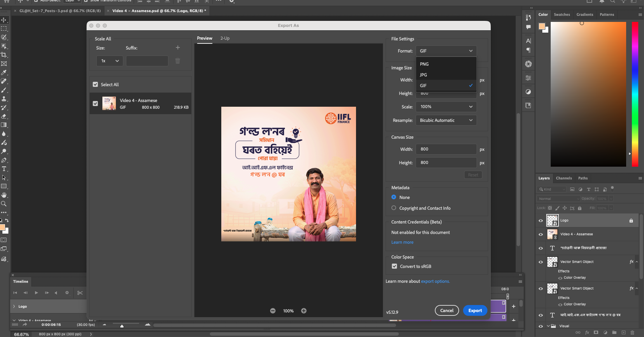Viewport: 644px width, 337px height.
Task: Click the hue spectrum strip in Color panel
Action: pyautogui.click(x=635, y=94)
